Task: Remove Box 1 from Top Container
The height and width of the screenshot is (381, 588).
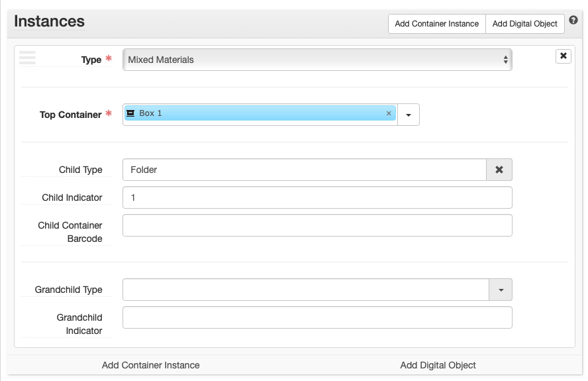Action: click(389, 114)
